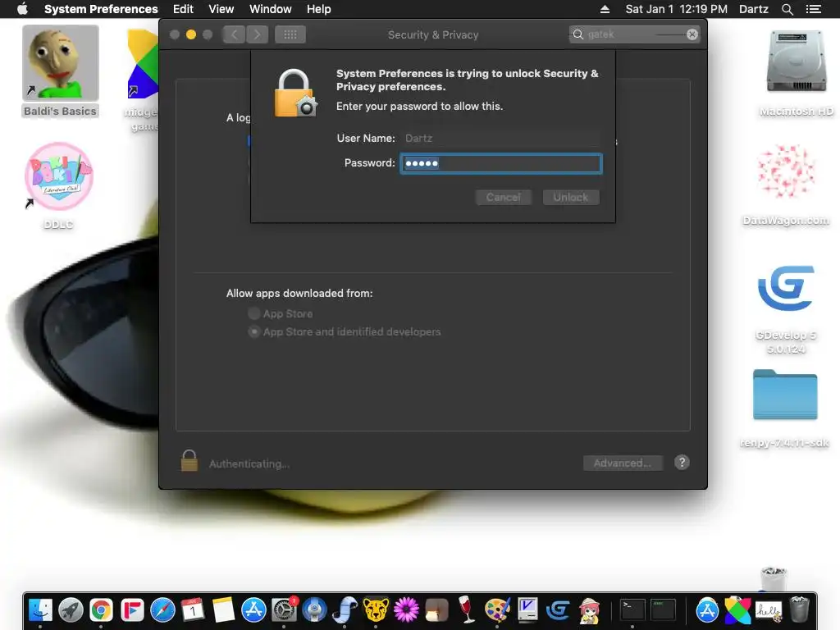Image resolution: width=840 pixels, height=630 pixels.
Task: Click Cancel in the unlock dialog
Action: (504, 197)
